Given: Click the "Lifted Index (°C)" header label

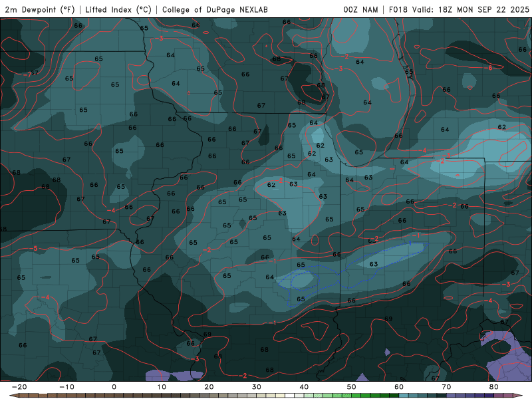Looking at the screenshot, I should click(x=118, y=9).
